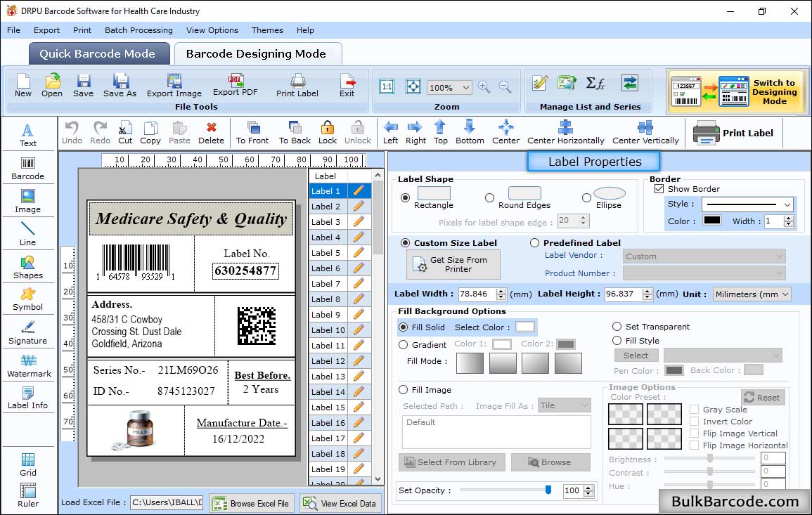Choose Save As in File Tools
The image size is (812, 515).
point(120,86)
